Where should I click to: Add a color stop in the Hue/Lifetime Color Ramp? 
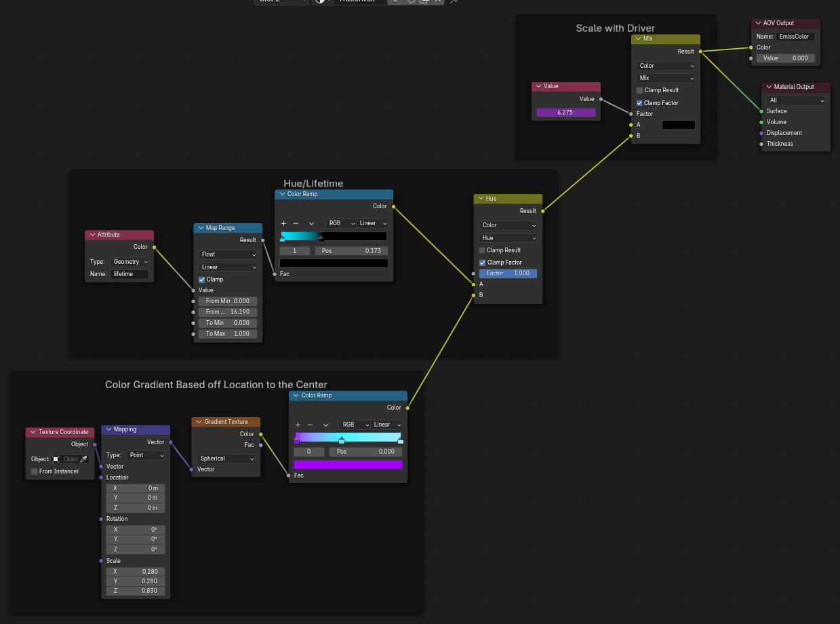point(283,223)
